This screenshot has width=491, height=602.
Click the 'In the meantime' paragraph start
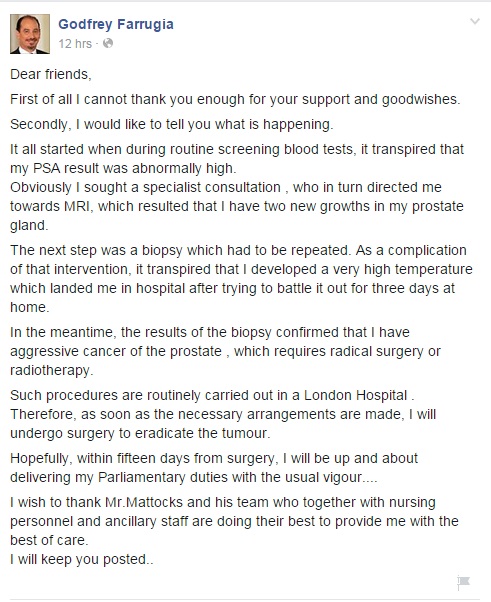[x=62, y=332]
